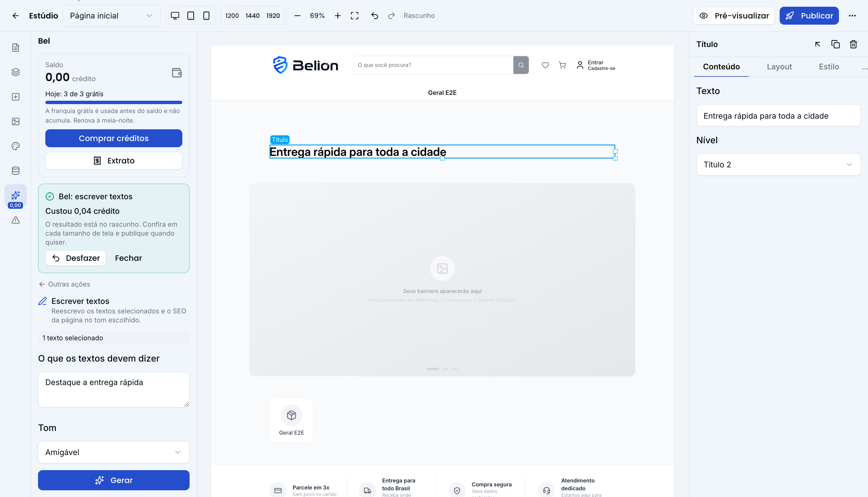The width and height of the screenshot is (868, 497).
Task: Expand the Nível Título 2 dropdown
Action: click(x=778, y=165)
